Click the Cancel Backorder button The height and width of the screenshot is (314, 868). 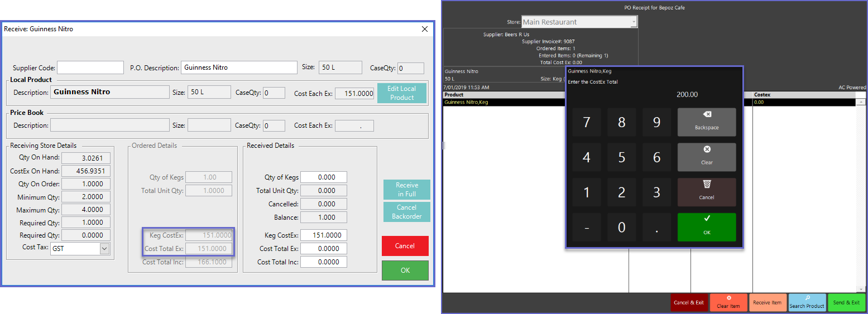pyautogui.click(x=406, y=212)
